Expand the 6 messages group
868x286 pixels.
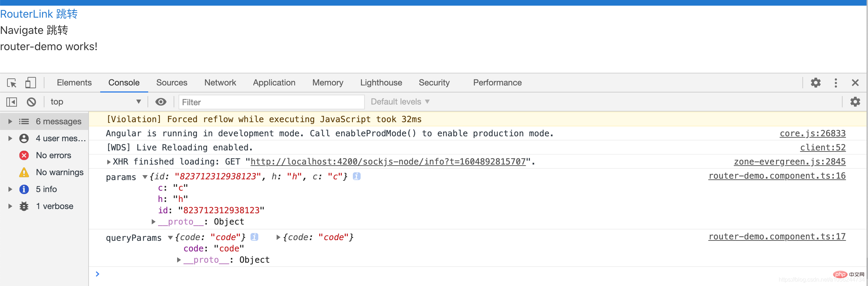(10, 121)
